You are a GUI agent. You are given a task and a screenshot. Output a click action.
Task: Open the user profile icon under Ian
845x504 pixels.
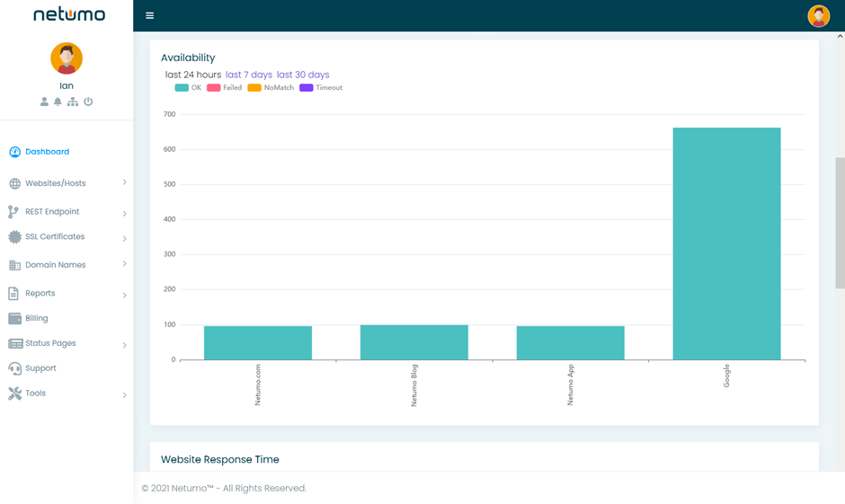pyautogui.click(x=44, y=102)
